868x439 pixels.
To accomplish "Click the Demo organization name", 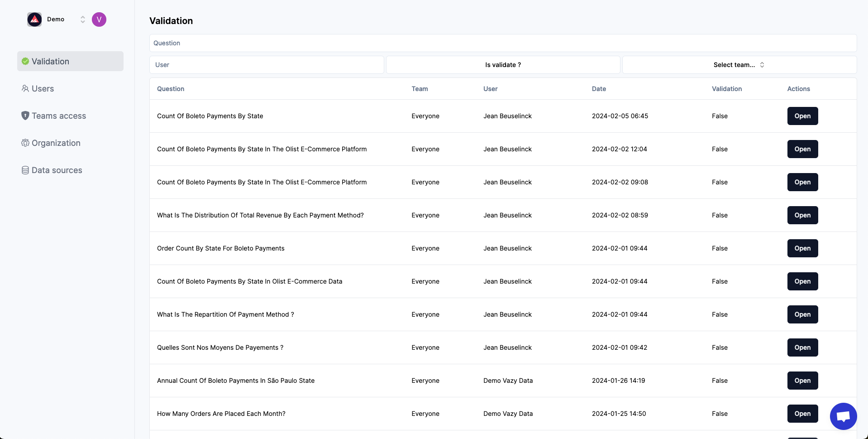I will coord(56,19).
